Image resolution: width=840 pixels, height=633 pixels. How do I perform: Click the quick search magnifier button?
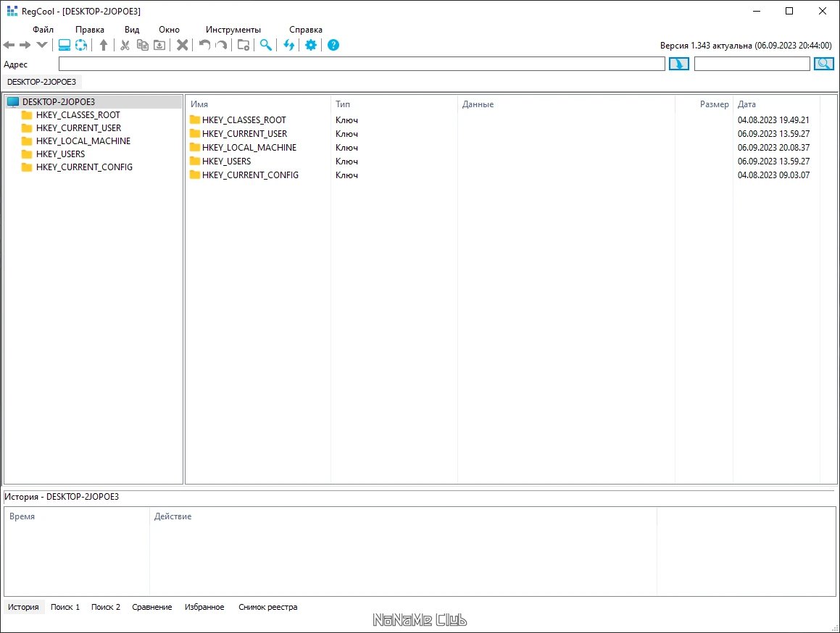823,64
